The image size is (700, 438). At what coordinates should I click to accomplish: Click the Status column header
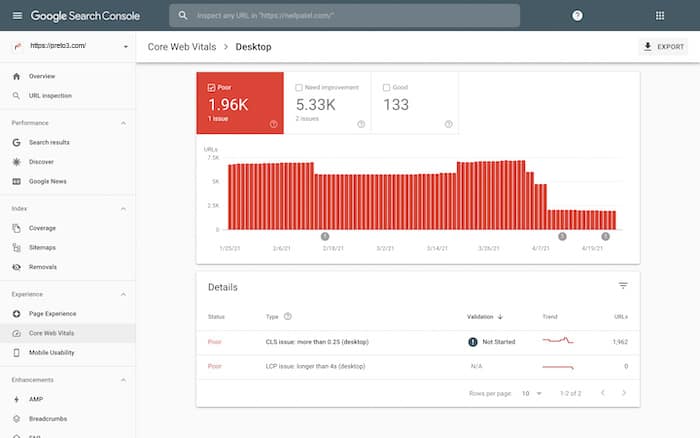(x=216, y=317)
